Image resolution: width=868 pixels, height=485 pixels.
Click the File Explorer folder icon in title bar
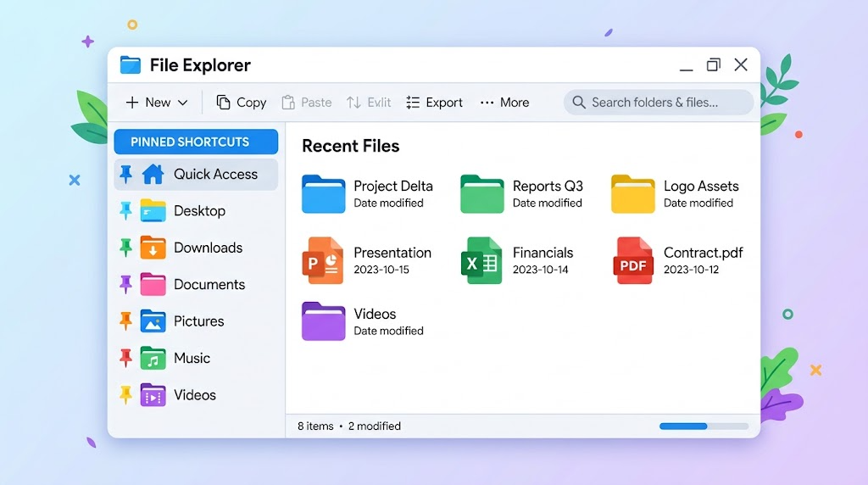[x=131, y=64]
